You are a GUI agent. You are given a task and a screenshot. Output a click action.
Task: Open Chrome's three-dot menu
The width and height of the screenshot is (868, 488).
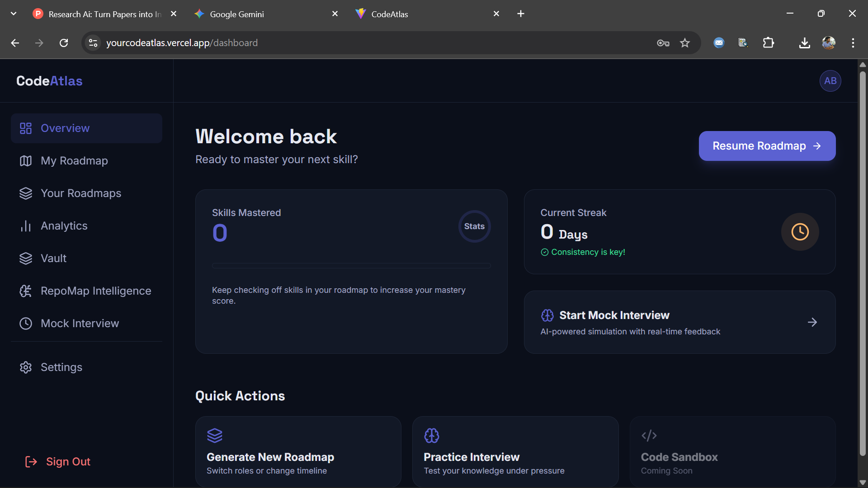[x=853, y=43]
